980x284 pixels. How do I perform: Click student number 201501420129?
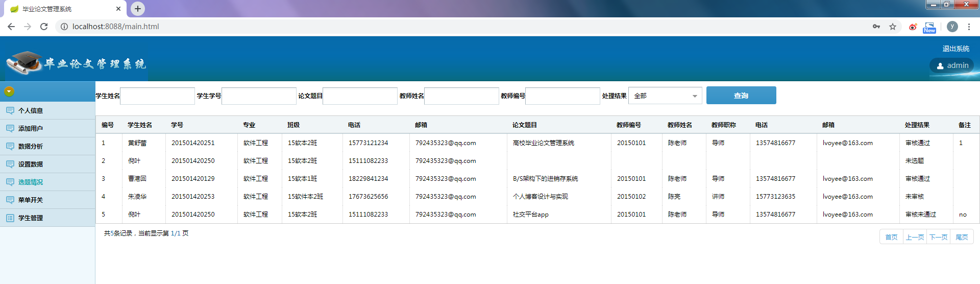point(193,179)
